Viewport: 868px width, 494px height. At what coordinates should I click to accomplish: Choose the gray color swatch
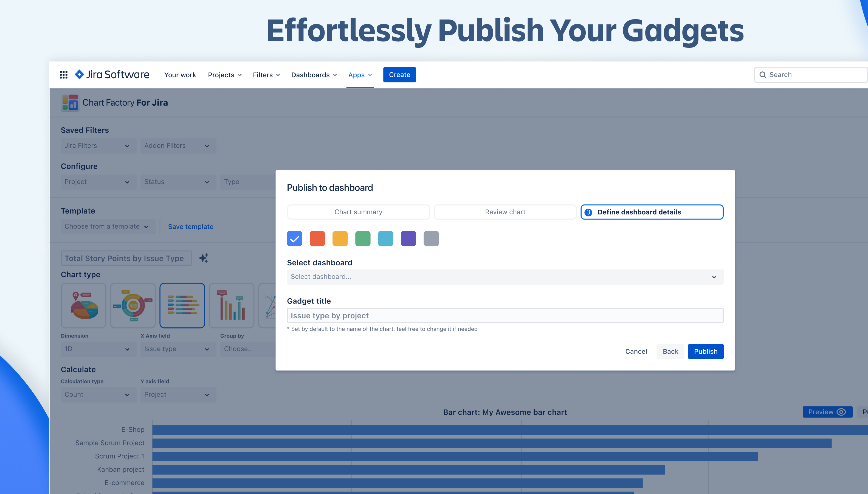[x=431, y=238]
